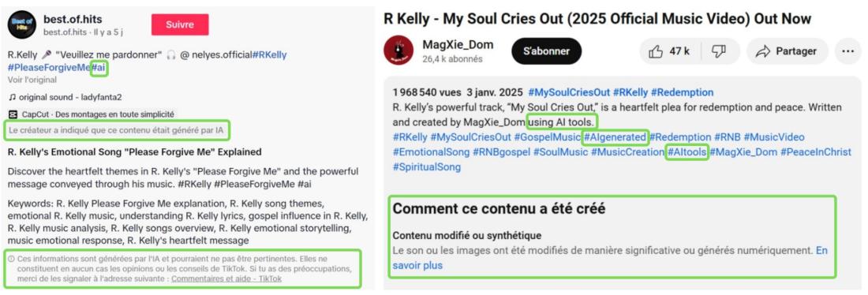Share the video via Partager
The height and width of the screenshot is (295, 868).
788,51
